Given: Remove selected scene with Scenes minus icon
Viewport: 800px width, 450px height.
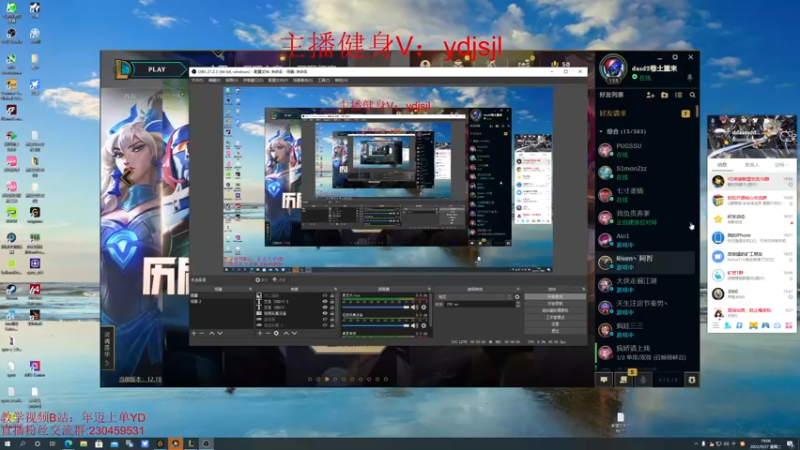Looking at the screenshot, I should (x=202, y=333).
